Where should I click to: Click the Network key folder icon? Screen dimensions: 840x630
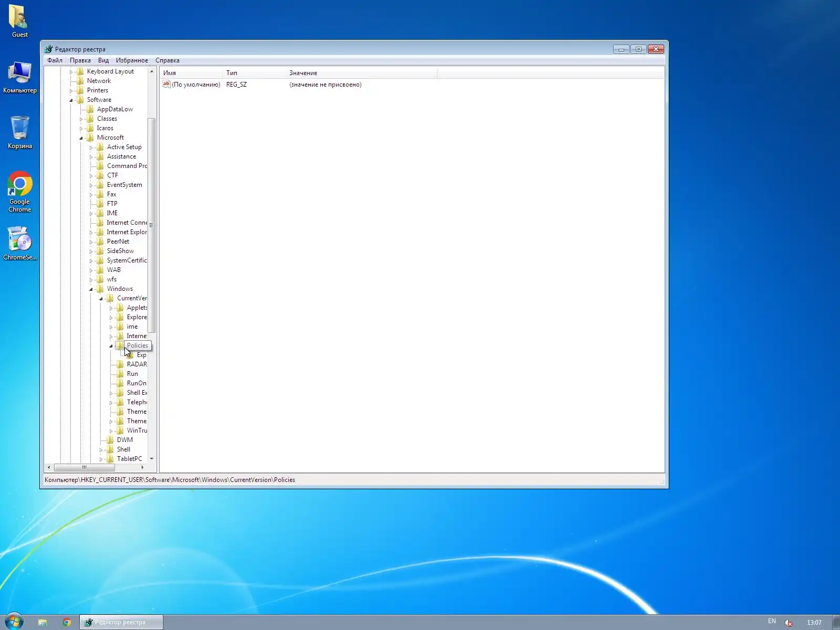80,81
